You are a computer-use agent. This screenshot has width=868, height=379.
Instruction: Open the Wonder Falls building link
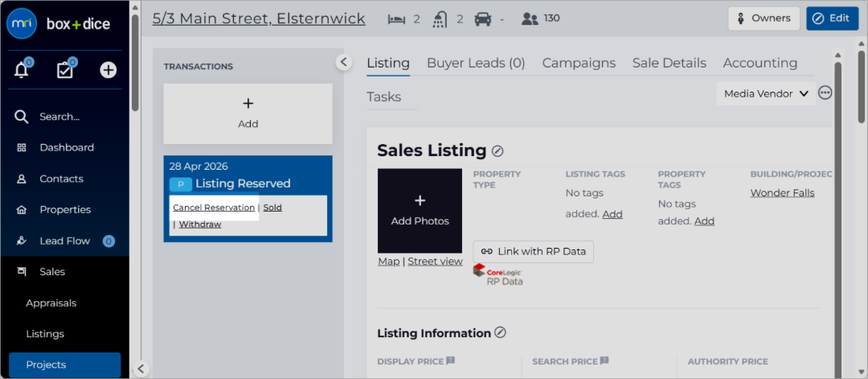(782, 193)
